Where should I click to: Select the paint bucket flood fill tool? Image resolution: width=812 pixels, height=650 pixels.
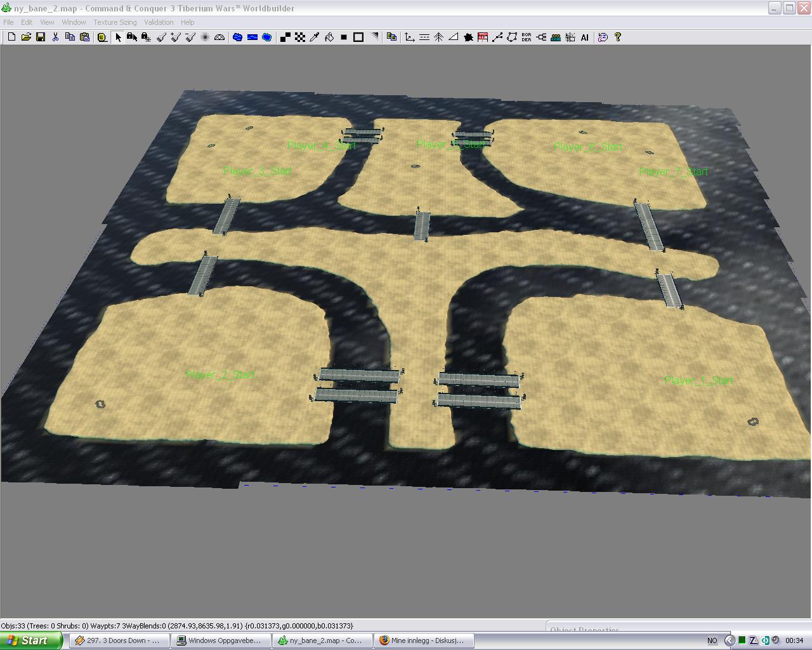pyautogui.click(x=329, y=37)
